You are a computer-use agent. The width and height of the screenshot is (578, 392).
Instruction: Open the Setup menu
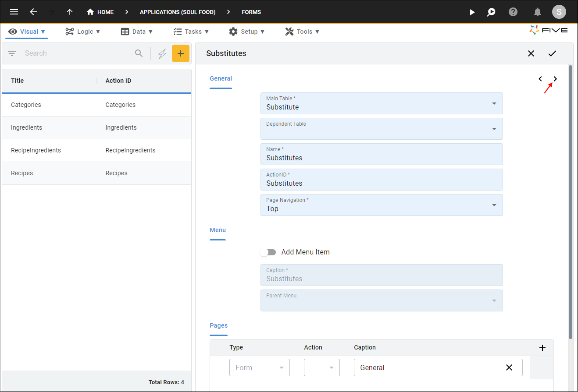[x=247, y=32]
